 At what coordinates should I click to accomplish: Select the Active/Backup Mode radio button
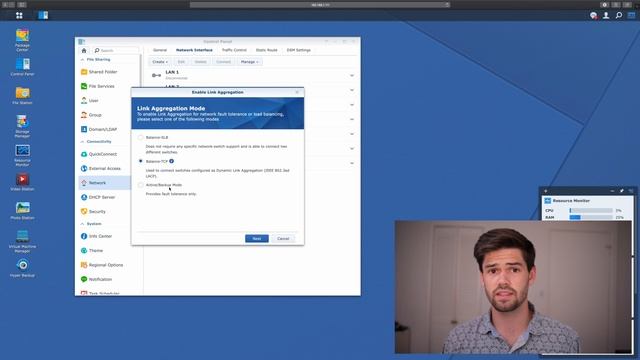(x=140, y=185)
